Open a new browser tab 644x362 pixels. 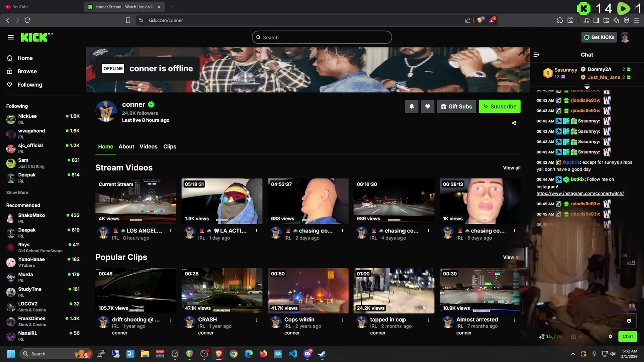[x=172, y=7]
